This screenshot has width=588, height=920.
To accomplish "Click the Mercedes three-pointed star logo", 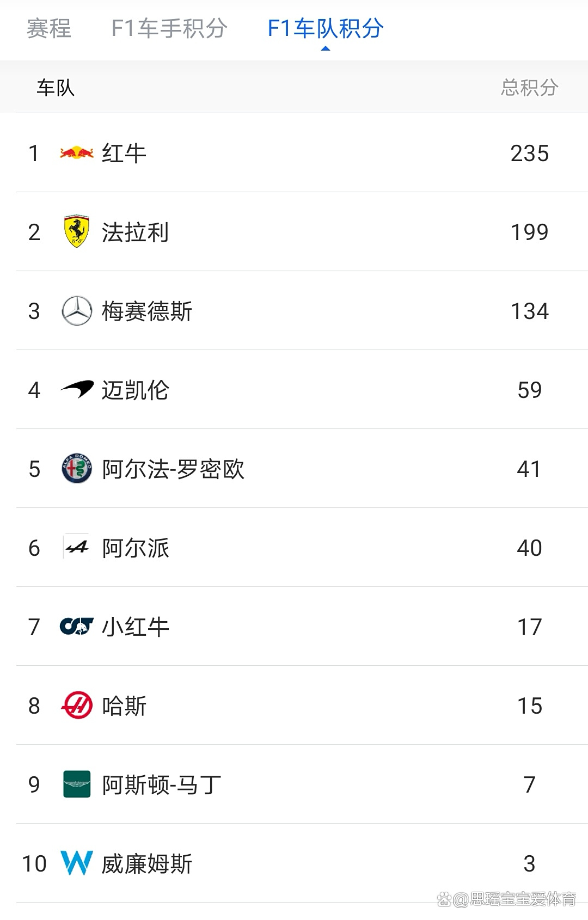I will coord(76,311).
